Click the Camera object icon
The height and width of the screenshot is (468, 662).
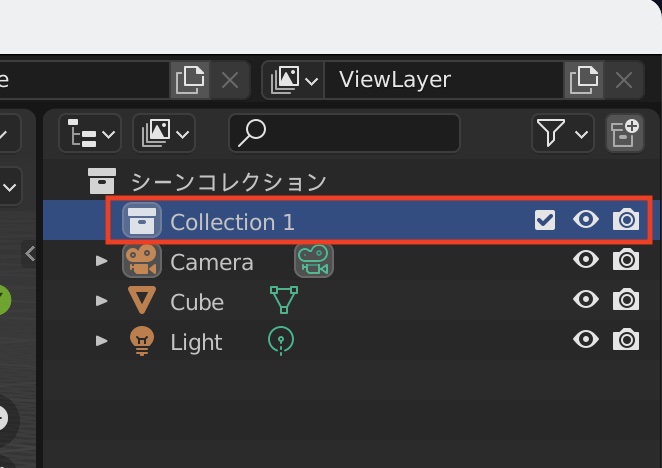pos(142,262)
